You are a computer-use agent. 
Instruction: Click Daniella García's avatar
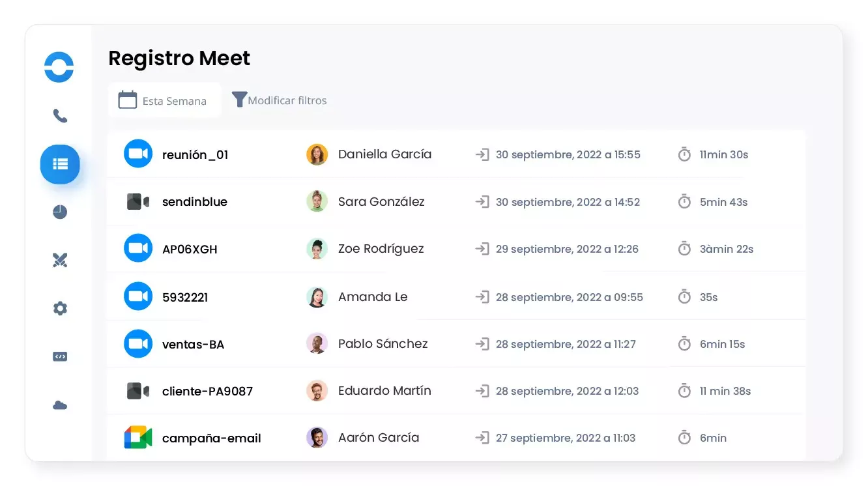[x=317, y=154]
